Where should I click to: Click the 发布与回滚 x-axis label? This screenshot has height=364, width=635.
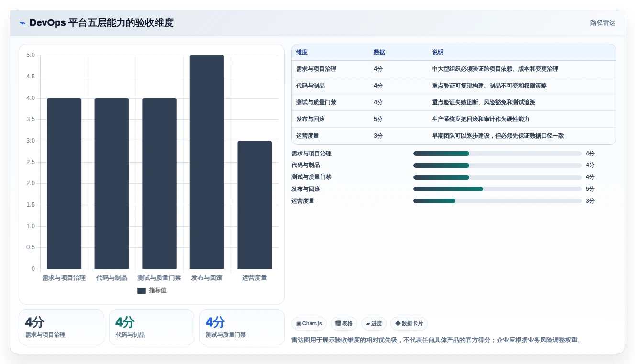click(207, 278)
